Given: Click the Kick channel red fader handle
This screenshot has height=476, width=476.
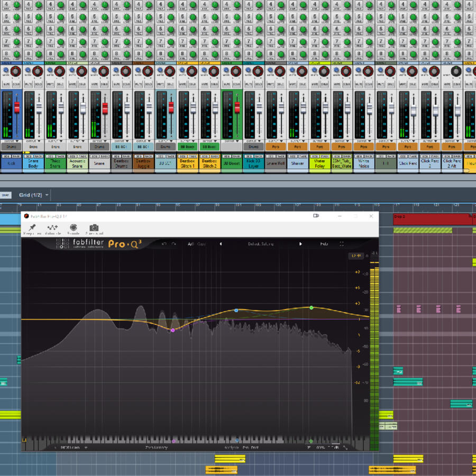Looking at the screenshot, I should 16,107.
